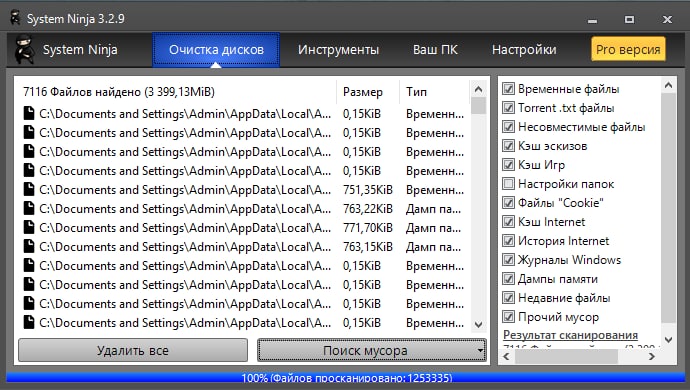Image resolution: width=690 pixels, height=390 pixels.
Task: Uncheck the Кэш Игр checkbox
Action: (508, 165)
